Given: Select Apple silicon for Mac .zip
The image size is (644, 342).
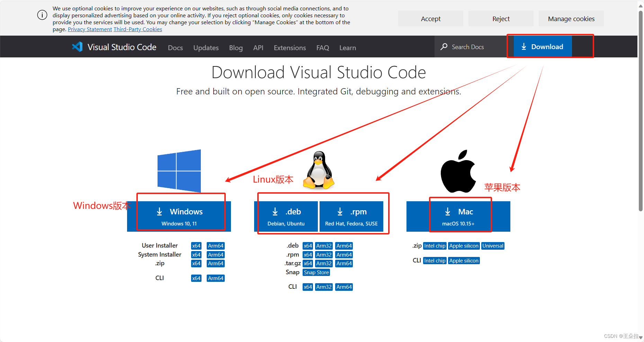Looking at the screenshot, I should pyautogui.click(x=464, y=246).
